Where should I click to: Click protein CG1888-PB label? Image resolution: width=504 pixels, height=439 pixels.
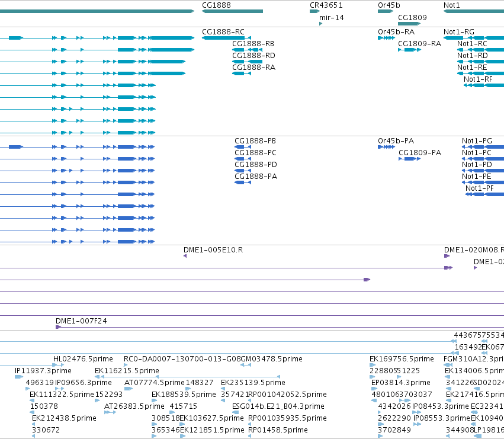click(x=255, y=141)
